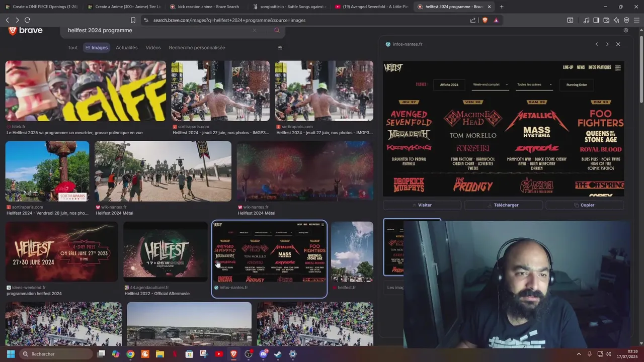Image resolution: width=644 pixels, height=362 pixels.
Task: Click the large lineup preview image
Action: [504, 129]
